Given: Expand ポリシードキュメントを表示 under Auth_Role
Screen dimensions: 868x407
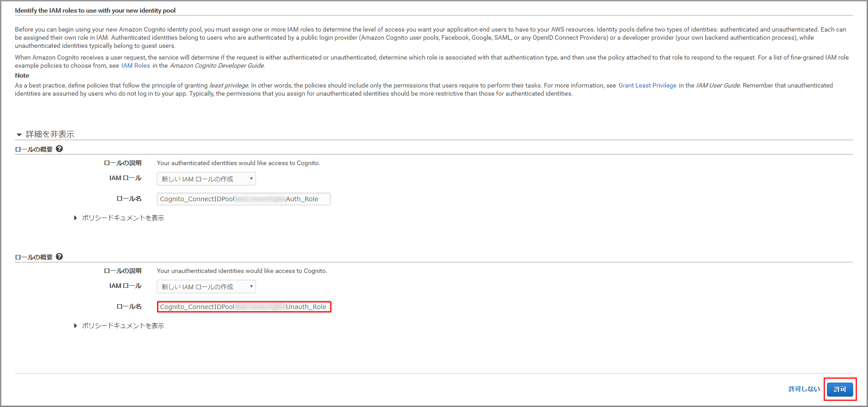Looking at the screenshot, I should (x=119, y=218).
